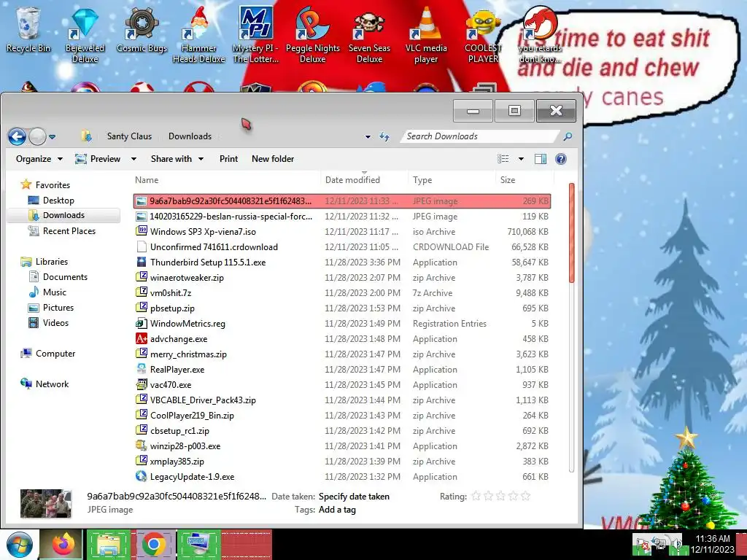Screen dimensions: 747x560
Task: Select Unconfirmed 741611.crdownload file
Action: point(342,246)
